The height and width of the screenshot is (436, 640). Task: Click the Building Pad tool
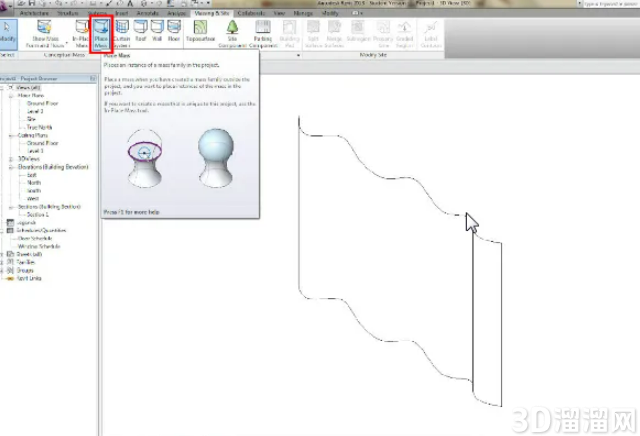[x=289, y=33]
